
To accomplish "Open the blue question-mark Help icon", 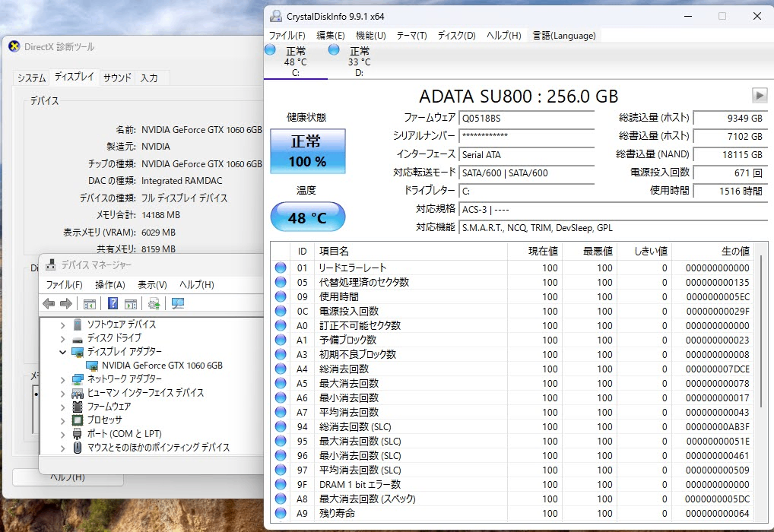I will pyautogui.click(x=113, y=303).
